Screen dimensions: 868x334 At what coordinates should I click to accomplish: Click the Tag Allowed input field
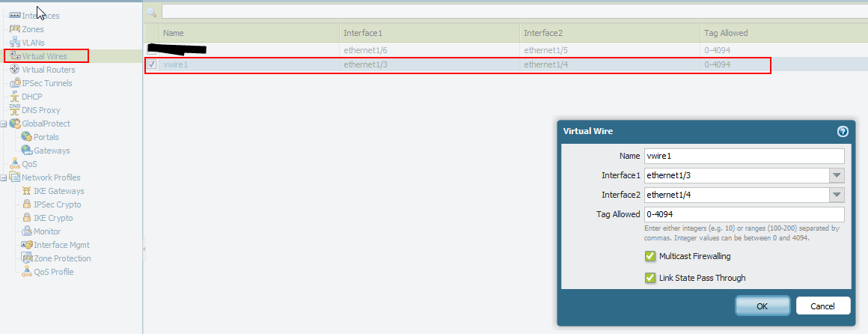744,214
